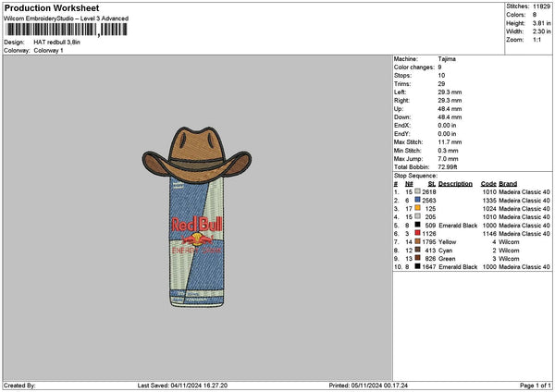
Task: Click 'Emerald Black' in stop row 5
Action: point(458,226)
